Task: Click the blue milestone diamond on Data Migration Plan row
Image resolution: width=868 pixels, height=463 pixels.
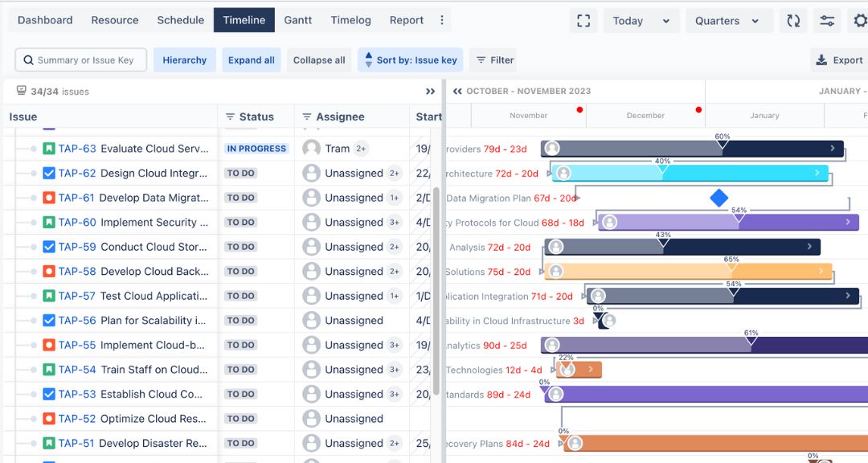Action: pos(719,198)
